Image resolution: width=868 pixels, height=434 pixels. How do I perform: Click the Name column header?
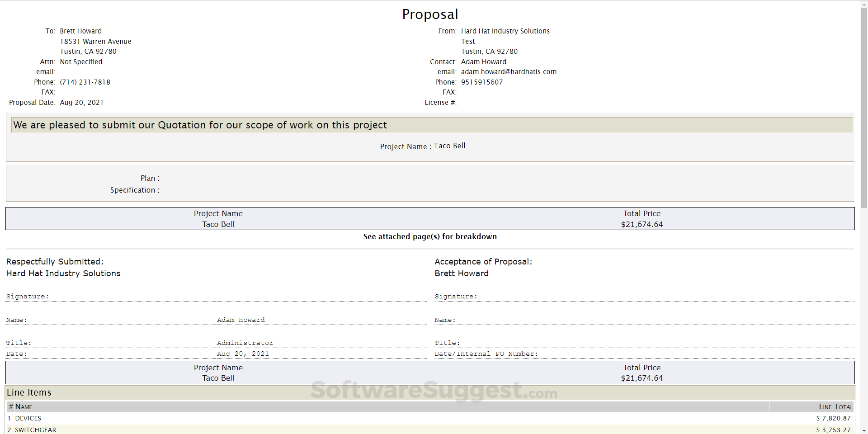24,407
